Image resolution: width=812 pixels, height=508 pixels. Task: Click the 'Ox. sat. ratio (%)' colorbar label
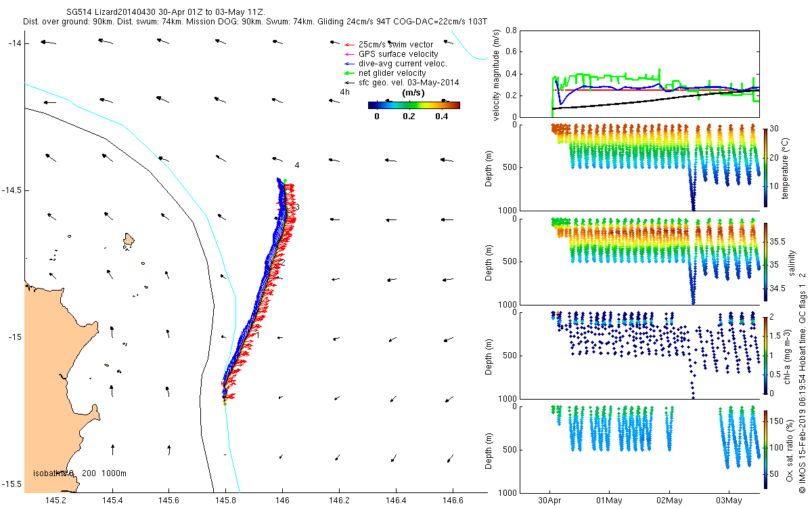pos(791,449)
